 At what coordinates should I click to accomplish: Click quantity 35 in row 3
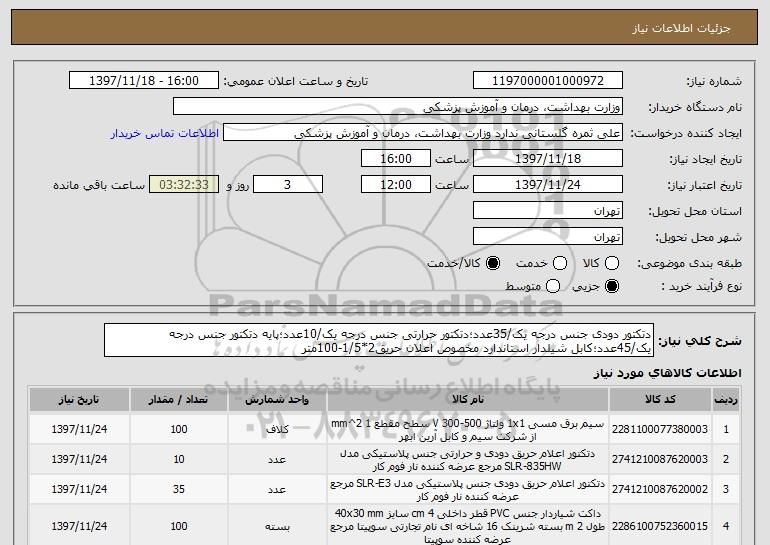tap(179, 490)
